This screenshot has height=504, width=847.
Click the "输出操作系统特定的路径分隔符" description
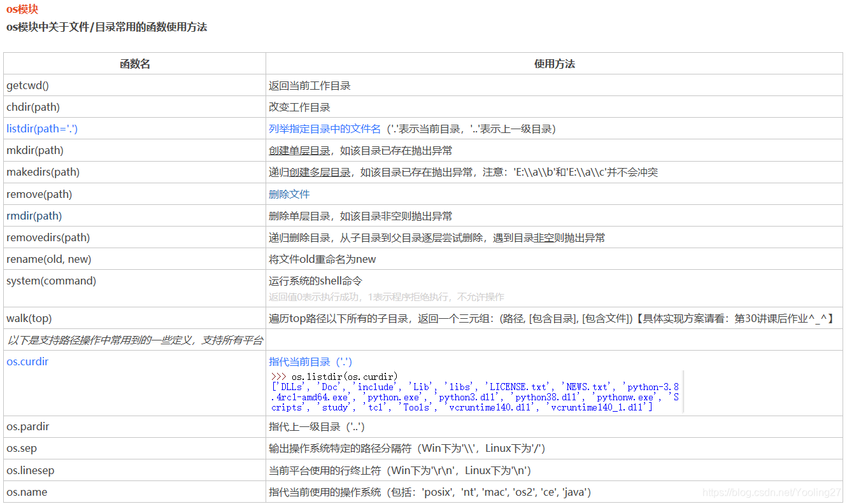click(x=407, y=448)
